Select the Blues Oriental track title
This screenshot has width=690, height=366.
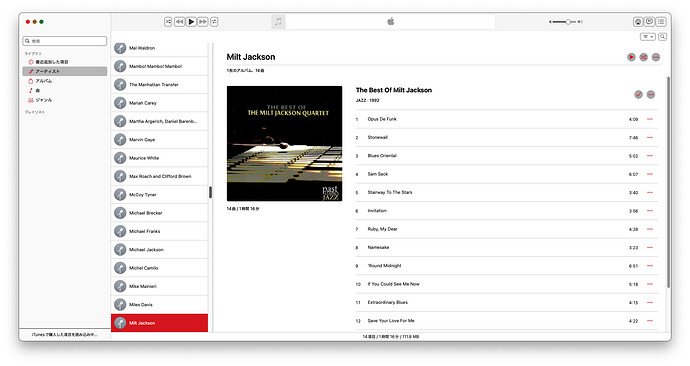382,156
